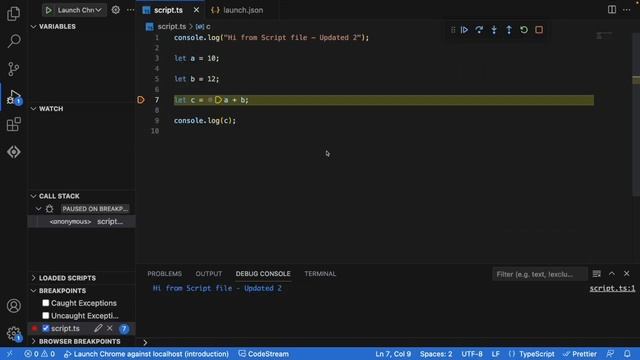Screen dimensions: 640x360
Task: Open the CodeStream status bar item
Action: [263, 354]
